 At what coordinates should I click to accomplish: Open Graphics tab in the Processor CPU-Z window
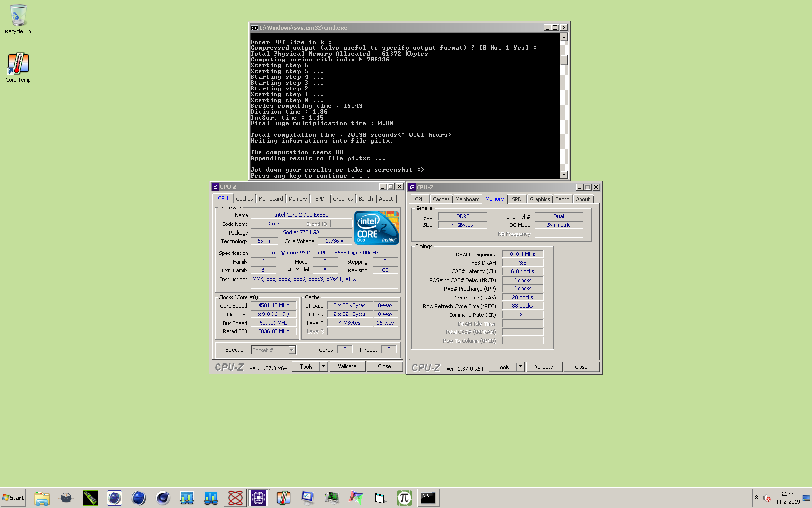coord(343,199)
